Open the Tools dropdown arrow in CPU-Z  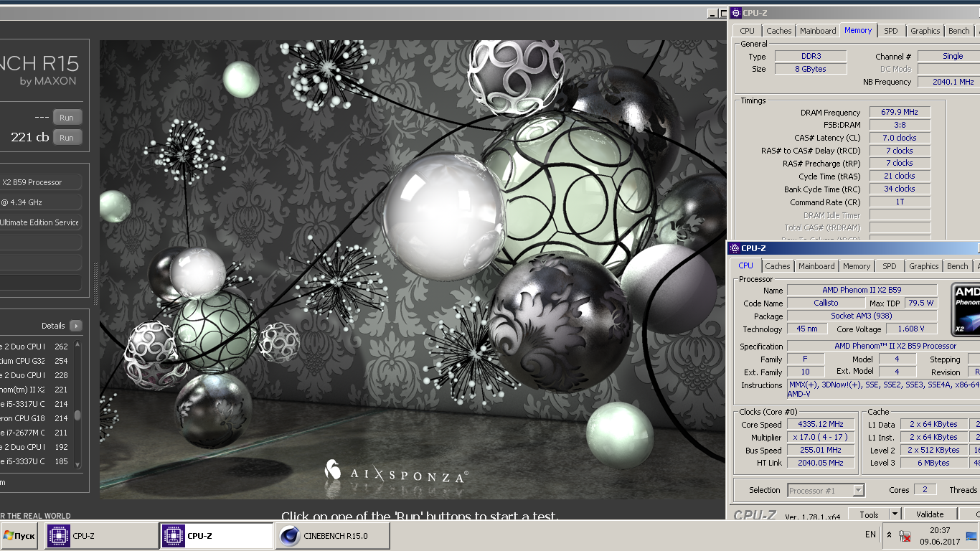pyautogui.click(x=895, y=514)
